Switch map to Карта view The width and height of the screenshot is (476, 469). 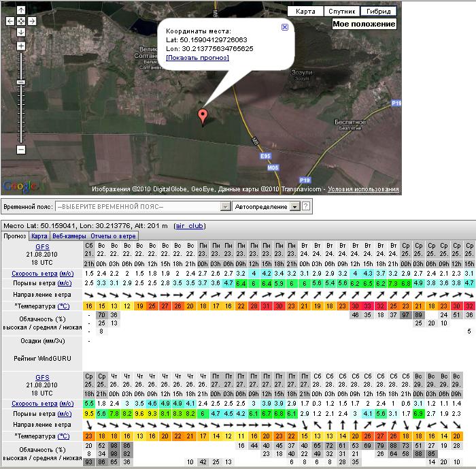click(x=305, y=12)
